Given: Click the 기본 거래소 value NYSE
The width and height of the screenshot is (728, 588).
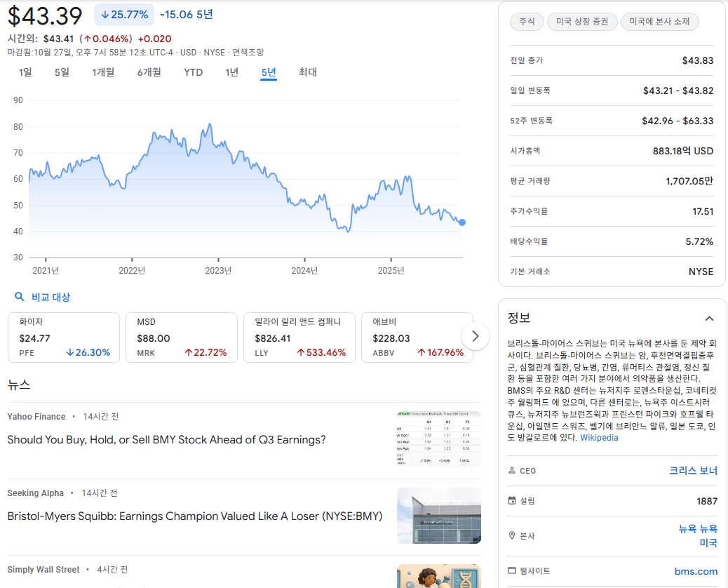Looking at the screenshot, I should pos(701,272).
